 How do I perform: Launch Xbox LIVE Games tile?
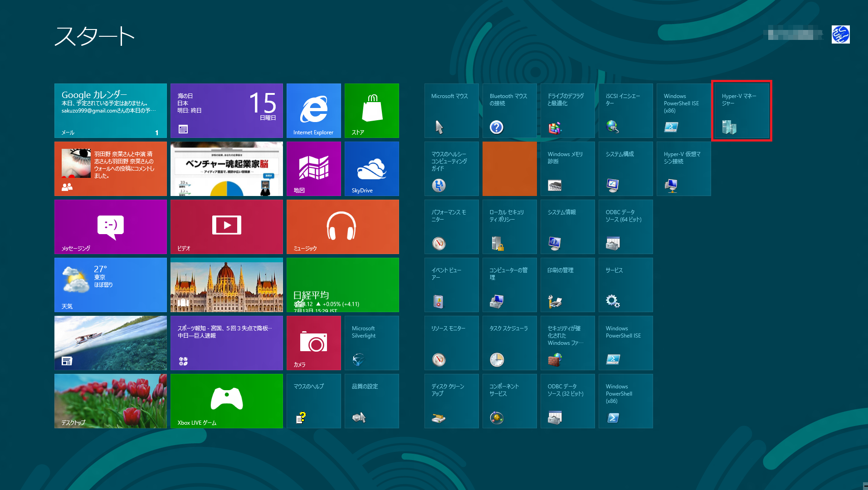pyautogui.click(x=226, y=401)
